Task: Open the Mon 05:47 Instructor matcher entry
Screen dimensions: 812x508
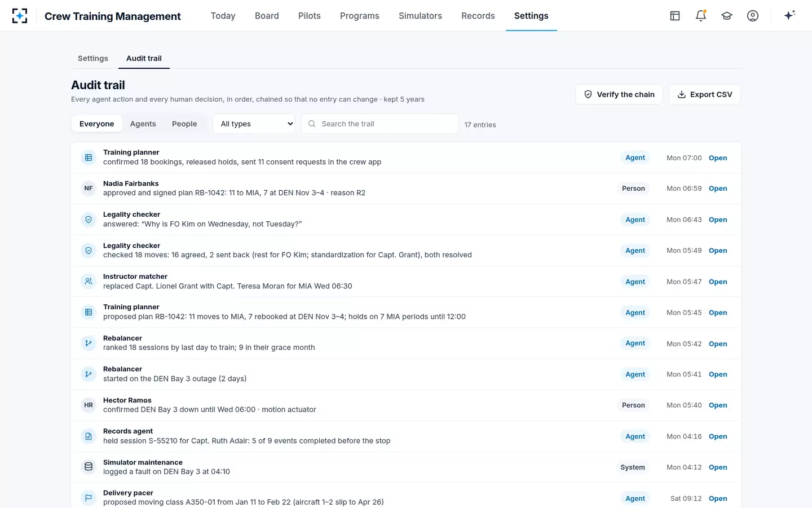Action: point(718,282)
